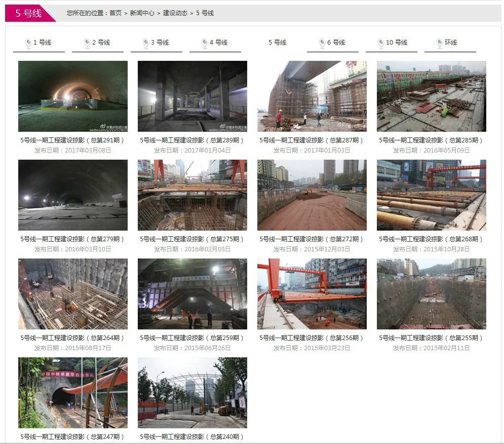Click the camera icon beside 3 号线
504x444 pixels.
[x=146, y=43]
